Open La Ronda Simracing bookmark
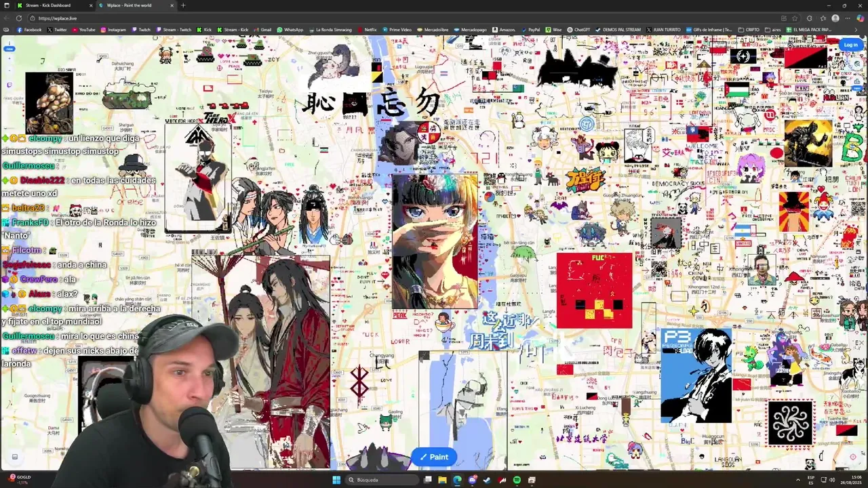The image size is (868, 488). point(330,30)
